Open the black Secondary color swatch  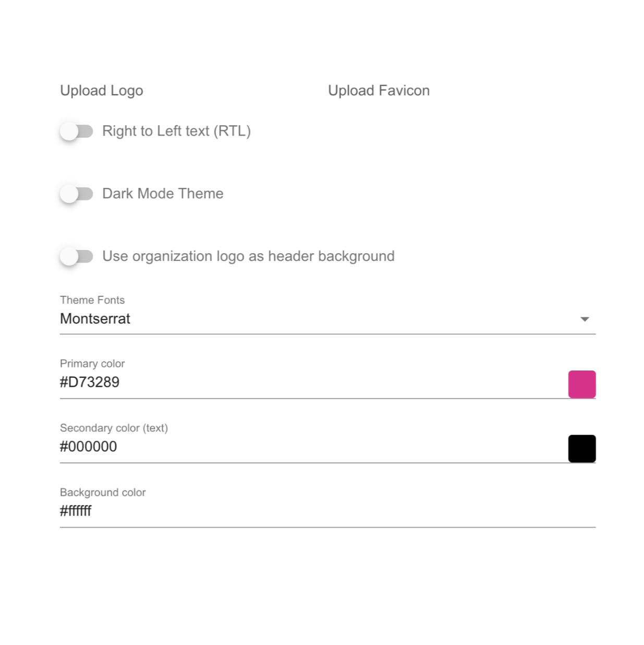tap(581, 449)
